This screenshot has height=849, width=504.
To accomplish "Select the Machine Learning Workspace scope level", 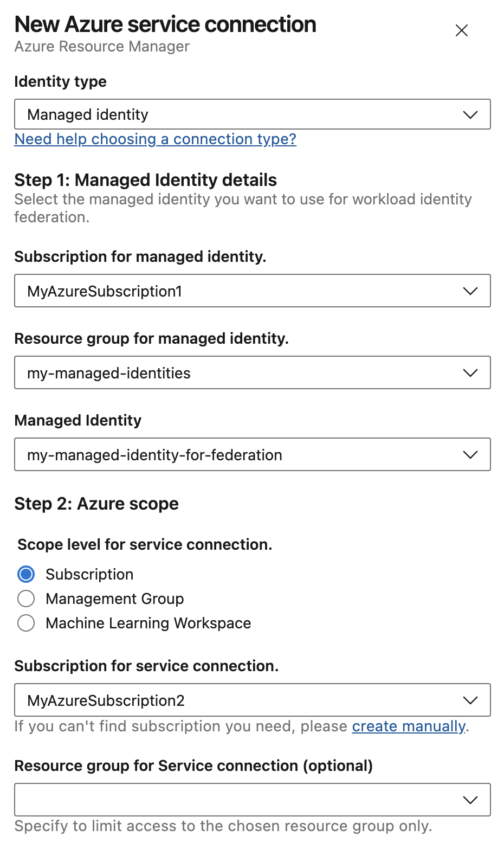I will coord(26,623).
